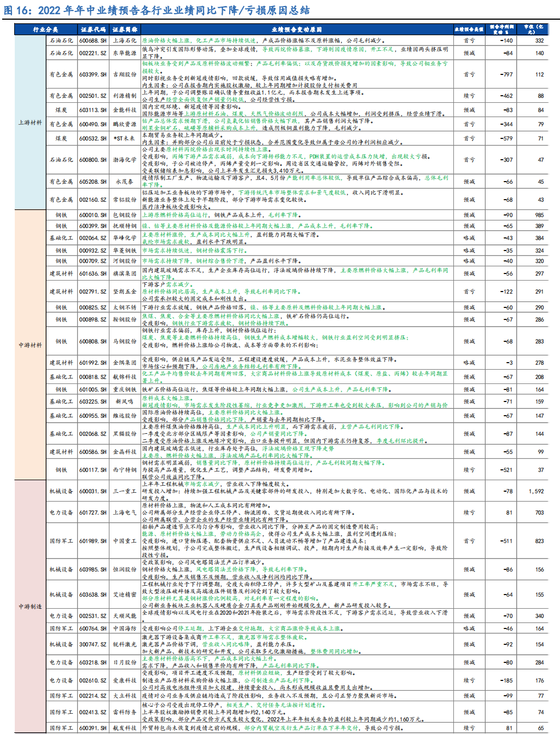Image resolution: width=560 pixels, height=734 pixels.
Task: Select the 证券简称 column header
Action: tap(125, 30)
